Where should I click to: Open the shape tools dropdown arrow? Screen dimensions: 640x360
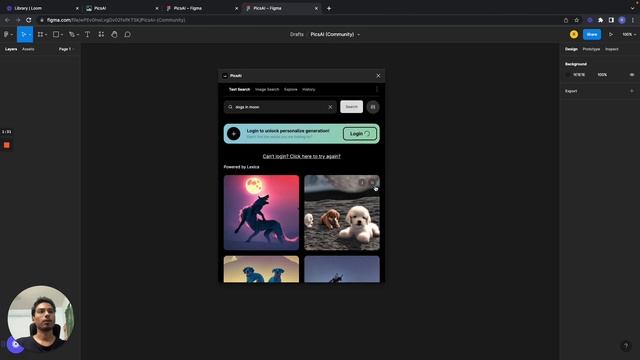[x=62, y=35]
